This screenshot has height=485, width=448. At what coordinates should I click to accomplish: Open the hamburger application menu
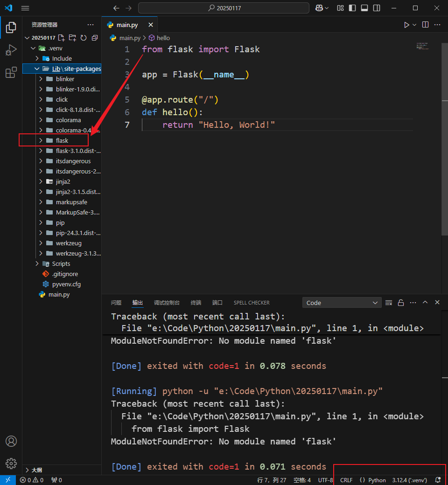(25, 8)
